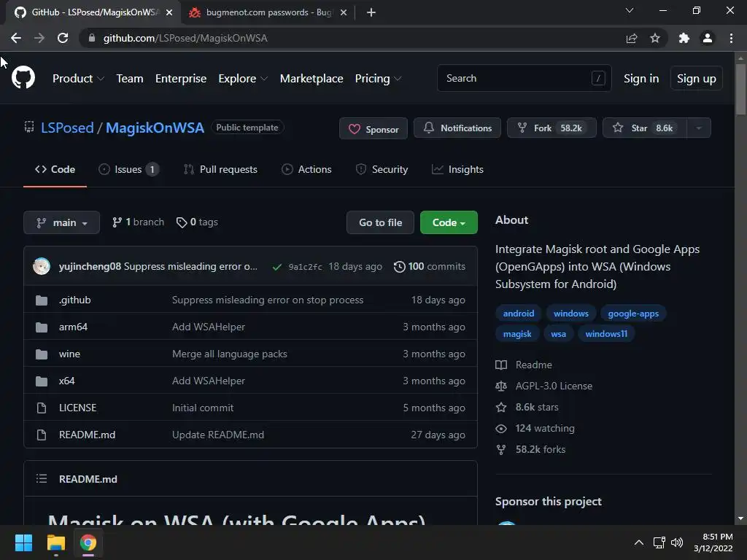Select the Security tab

point(382,169)
